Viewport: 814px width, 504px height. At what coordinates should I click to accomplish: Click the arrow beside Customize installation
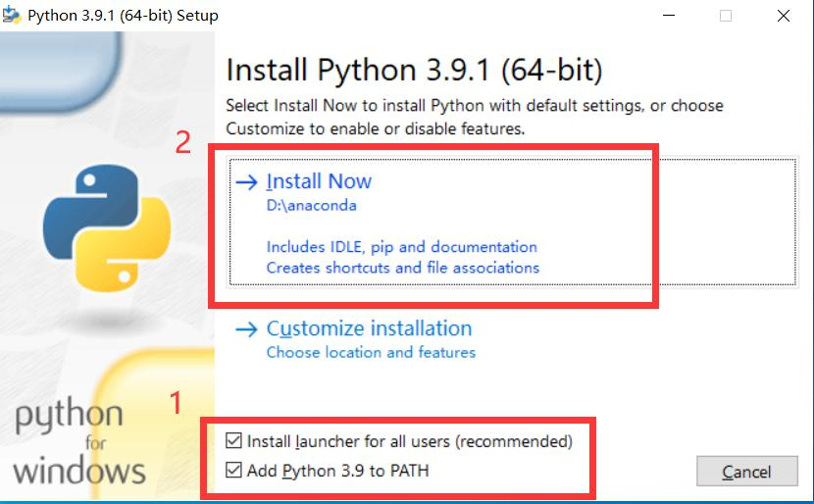click(x=246, y=329)
